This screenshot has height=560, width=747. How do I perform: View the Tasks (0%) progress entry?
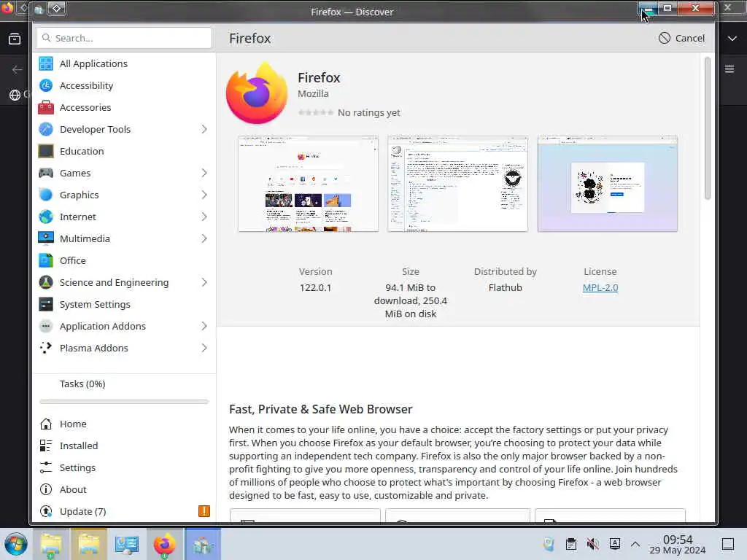point(124,384)
